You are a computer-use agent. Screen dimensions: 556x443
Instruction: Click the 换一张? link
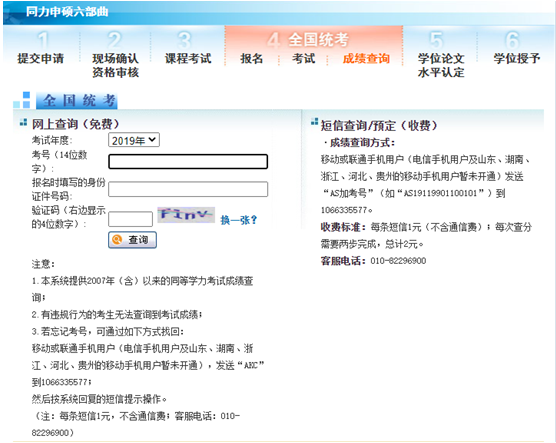click(x=239, y=220)
